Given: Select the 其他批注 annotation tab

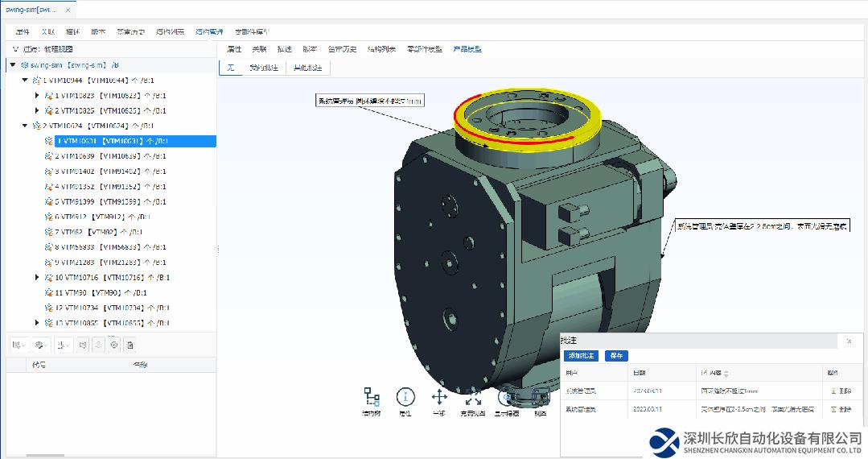Looking at the screenshot, I should tap(307, 68).
